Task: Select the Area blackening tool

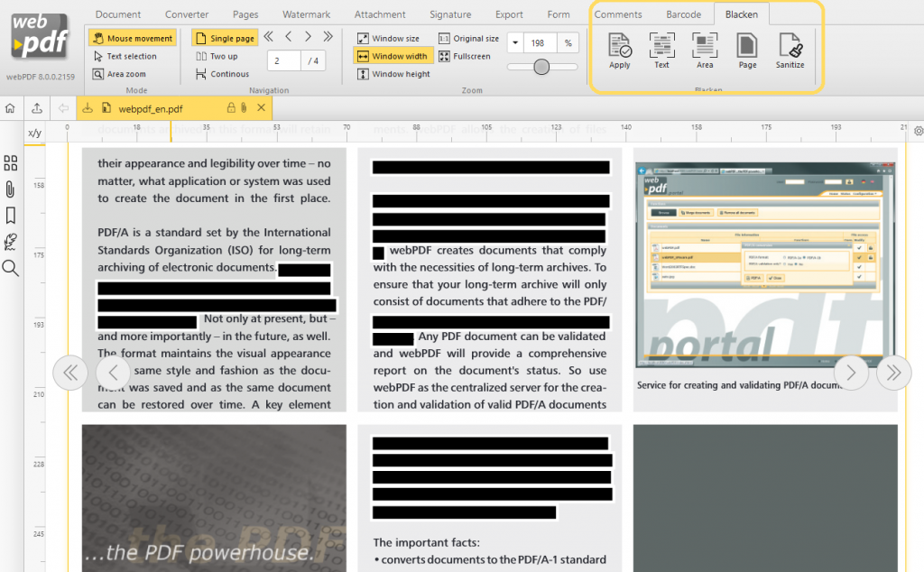Action: [705, 51]
